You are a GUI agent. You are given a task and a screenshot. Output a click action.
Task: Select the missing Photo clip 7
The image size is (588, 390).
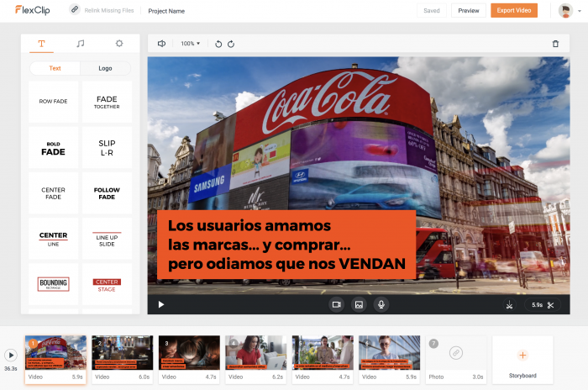point(456,360)
